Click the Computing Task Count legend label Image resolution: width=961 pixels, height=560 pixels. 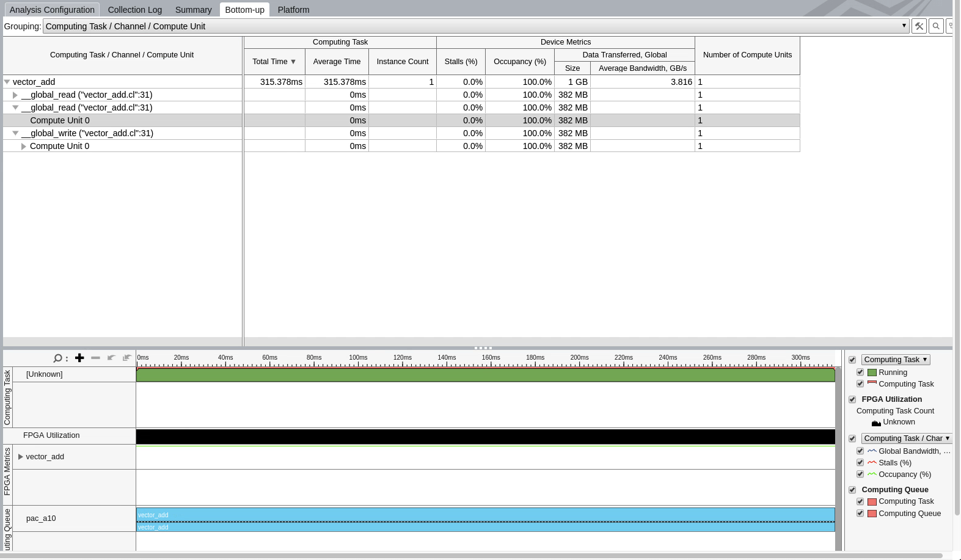pyautogui.click(x=895, y=411)
